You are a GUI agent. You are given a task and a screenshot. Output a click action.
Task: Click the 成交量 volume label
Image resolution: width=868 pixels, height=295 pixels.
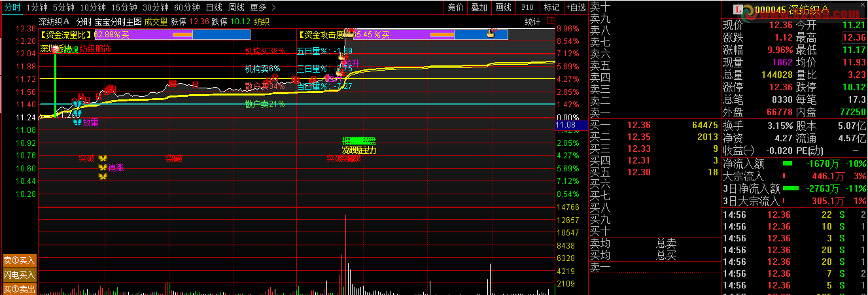[156, 22]
